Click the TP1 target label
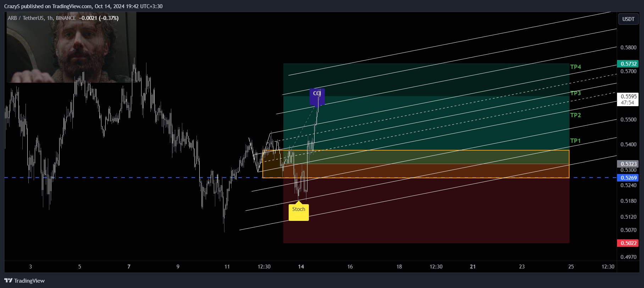This screenshot has width=644, height=288. (x=576, y=141)
